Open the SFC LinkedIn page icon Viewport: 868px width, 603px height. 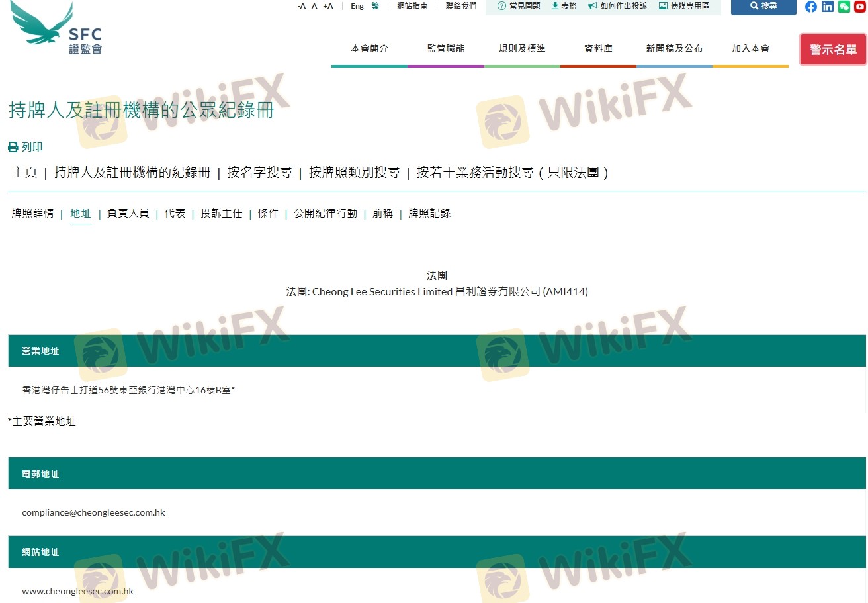827,7
